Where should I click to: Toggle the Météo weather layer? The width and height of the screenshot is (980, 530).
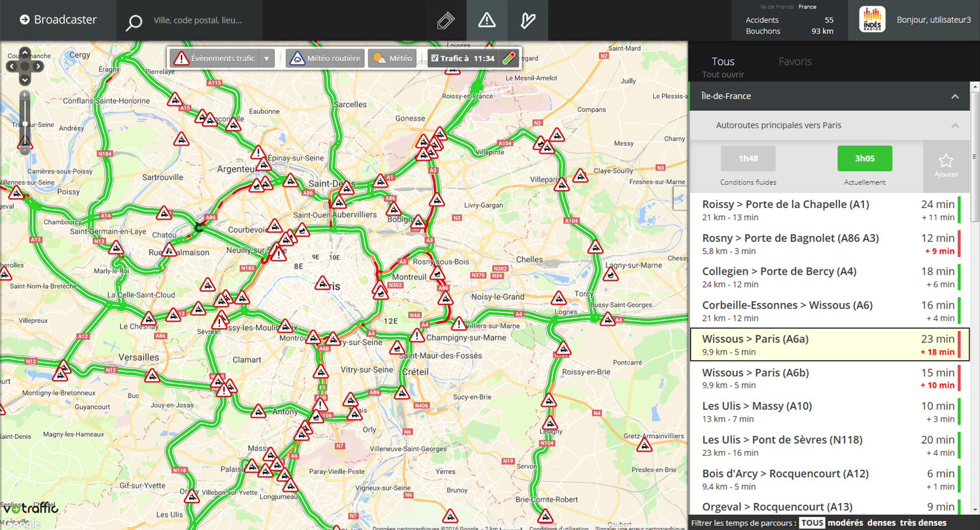pos(393,58)
